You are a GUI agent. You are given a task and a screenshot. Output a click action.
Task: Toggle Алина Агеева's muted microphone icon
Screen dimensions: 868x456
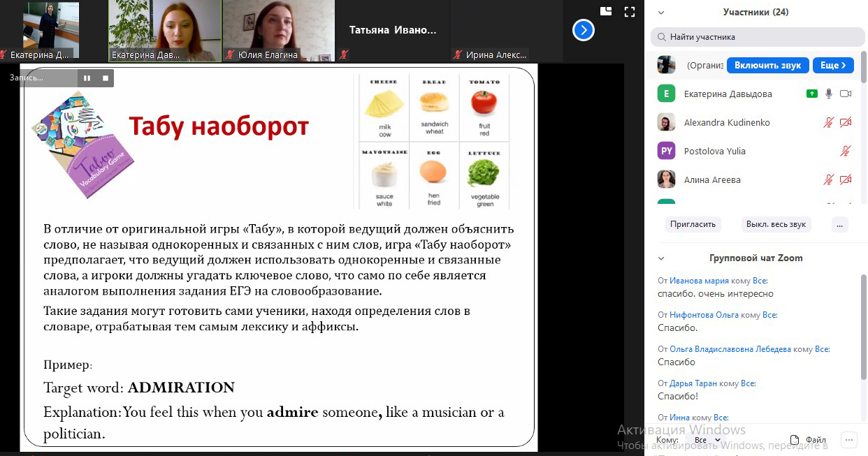click(829, 179)
